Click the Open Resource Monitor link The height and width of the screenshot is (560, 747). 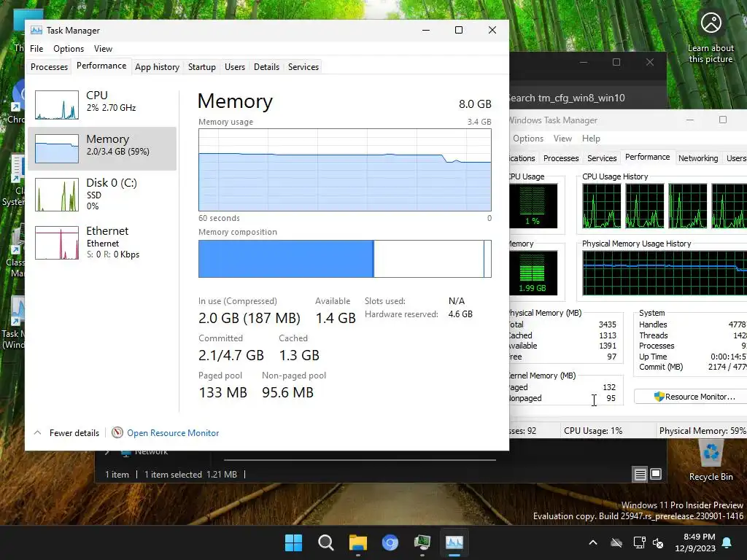[173, 433]
